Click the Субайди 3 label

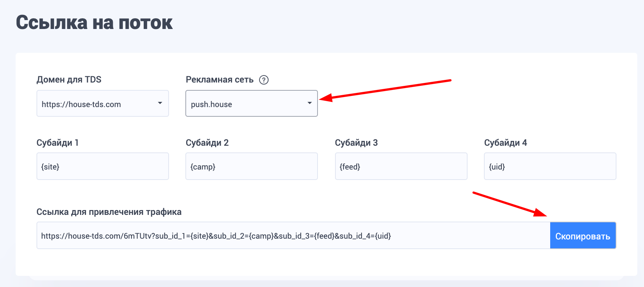[x=356, y=143]
